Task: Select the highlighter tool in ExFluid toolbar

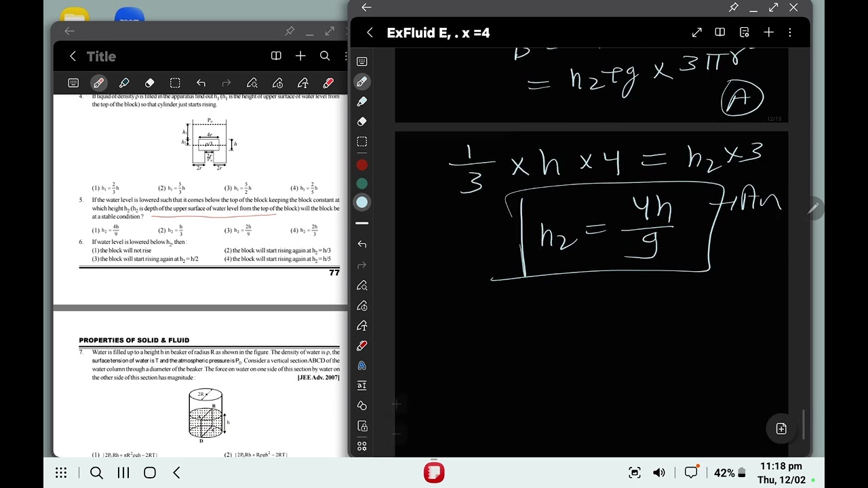Action: click(362, 102)
